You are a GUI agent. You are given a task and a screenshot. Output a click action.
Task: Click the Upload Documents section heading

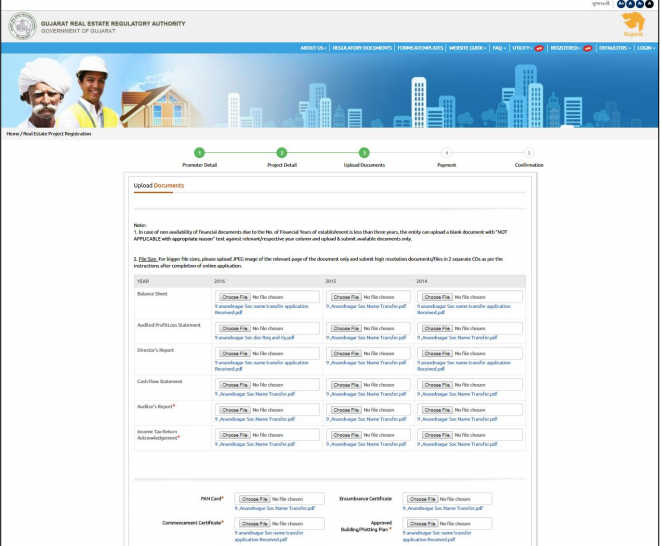pyautogui.click(x=159, y=185)
